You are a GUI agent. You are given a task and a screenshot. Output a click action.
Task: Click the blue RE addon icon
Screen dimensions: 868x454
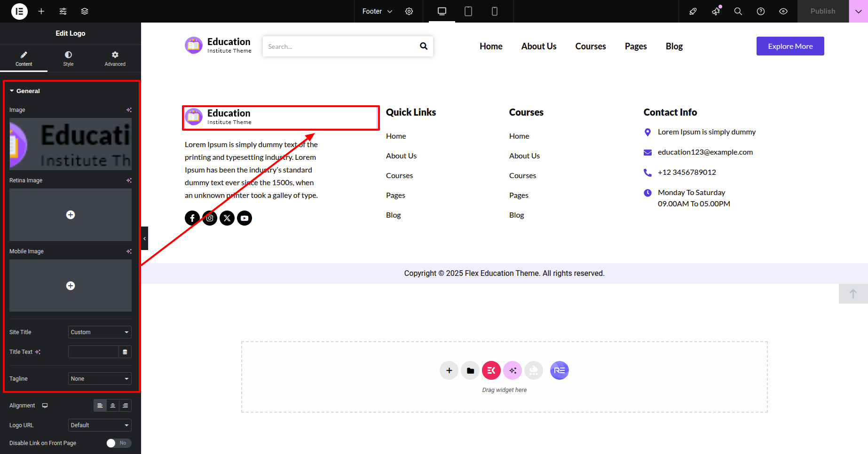click(x=560, y=370)
